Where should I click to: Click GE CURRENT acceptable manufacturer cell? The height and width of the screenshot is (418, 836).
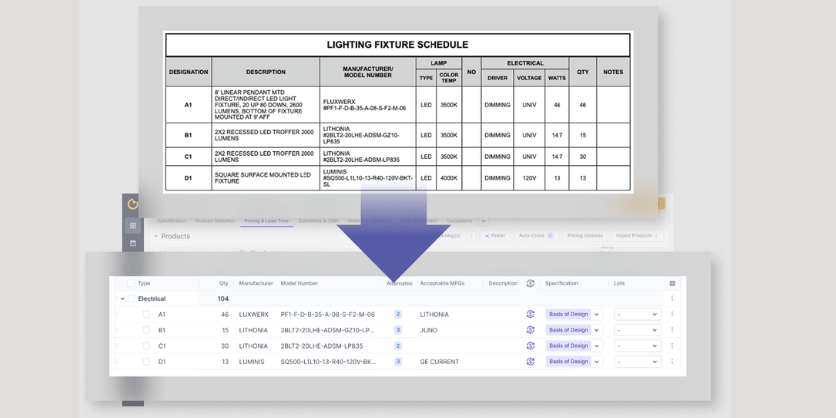coord(439,361)
